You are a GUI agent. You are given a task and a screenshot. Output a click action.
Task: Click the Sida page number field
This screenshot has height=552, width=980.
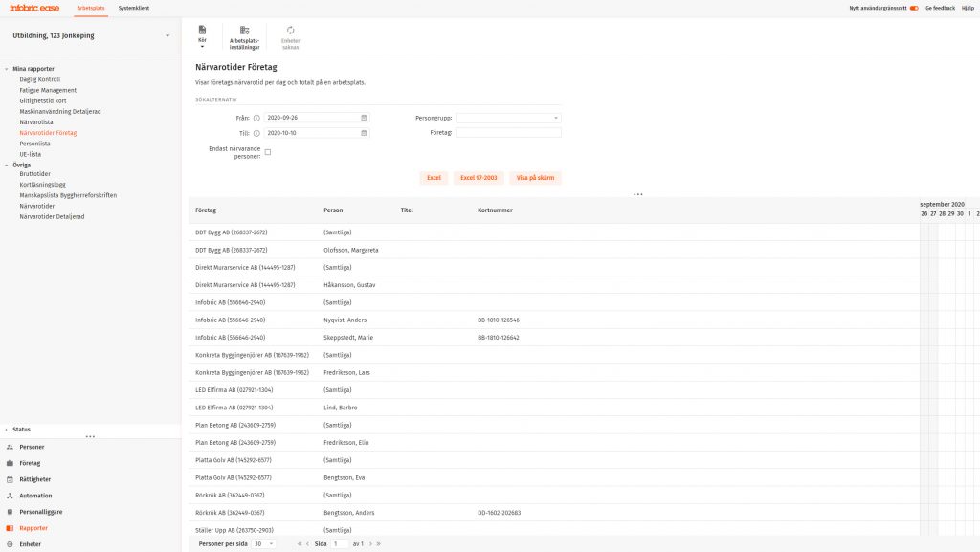click(x=340, y=544)
